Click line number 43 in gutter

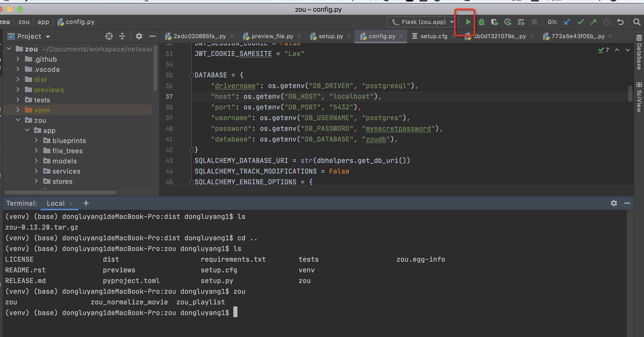click(x=169, y=161)
